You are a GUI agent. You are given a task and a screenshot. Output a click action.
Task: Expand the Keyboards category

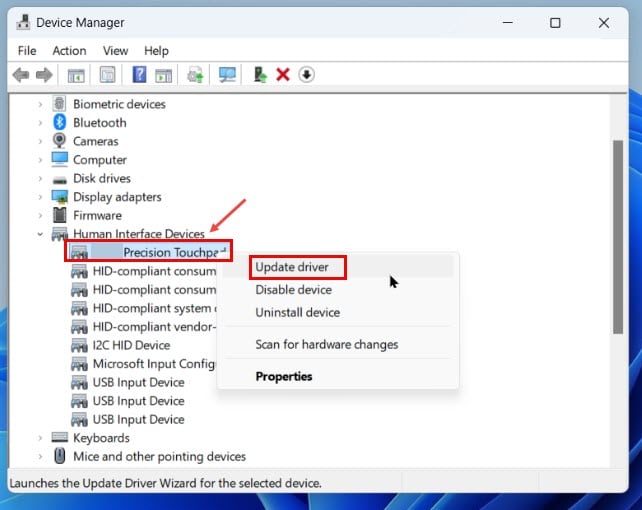(40, 438)
